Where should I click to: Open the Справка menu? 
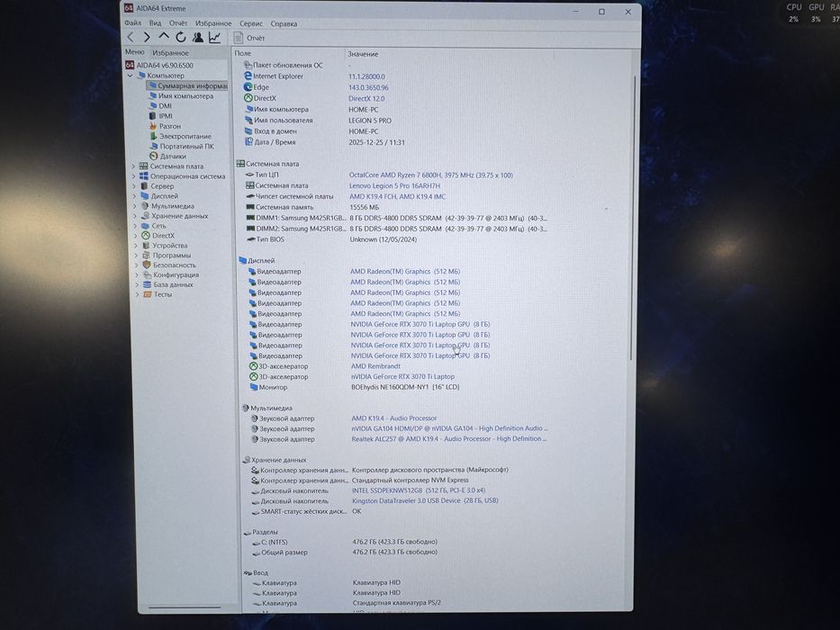click(284, 23)
